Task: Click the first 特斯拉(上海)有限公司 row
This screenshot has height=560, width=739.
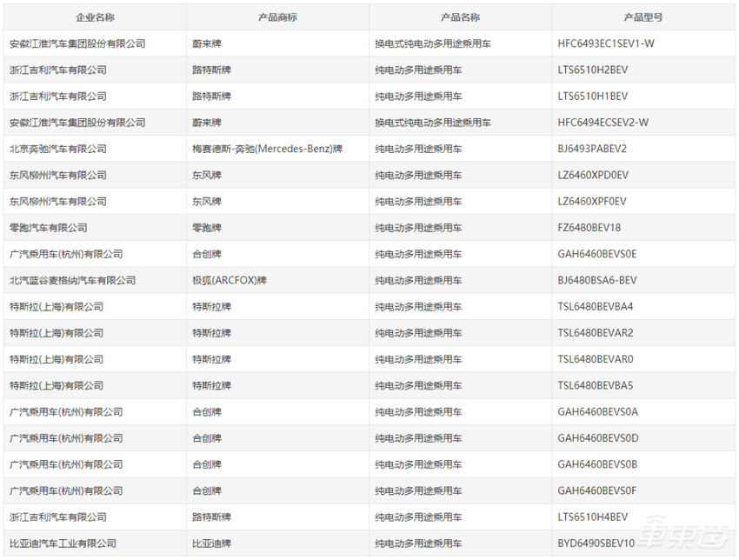Action: [x=63, y=306]
